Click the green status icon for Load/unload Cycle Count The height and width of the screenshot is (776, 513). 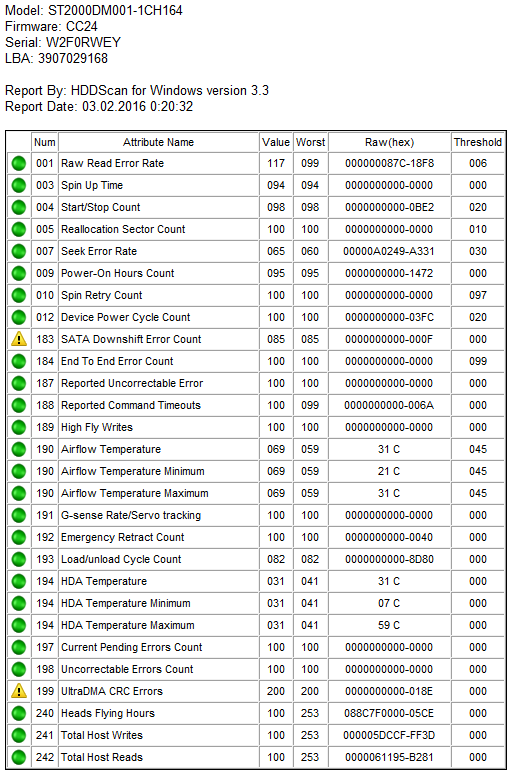19,559
